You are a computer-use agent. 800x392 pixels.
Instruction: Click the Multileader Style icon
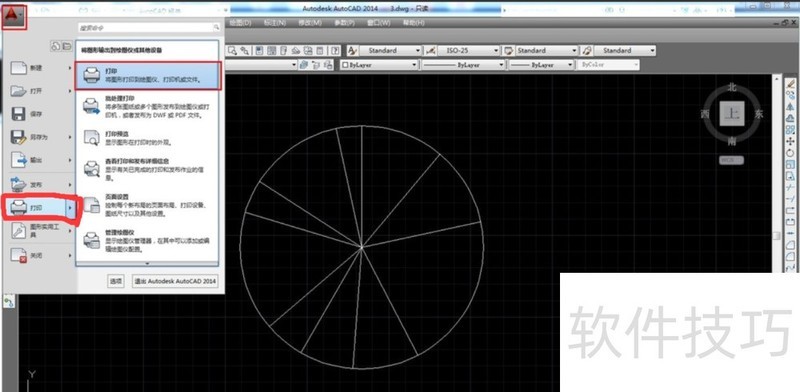click(x=587, y=51)
